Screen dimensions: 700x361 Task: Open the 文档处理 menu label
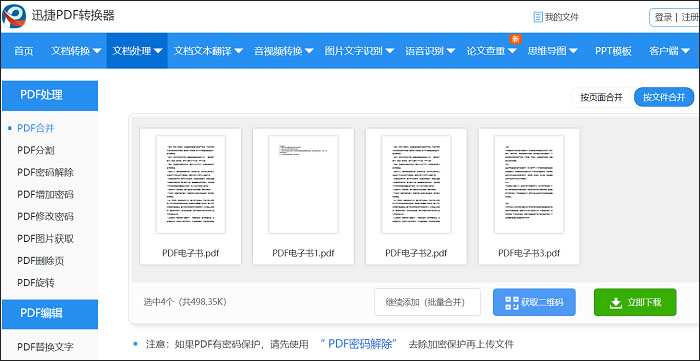pos(131,51)
